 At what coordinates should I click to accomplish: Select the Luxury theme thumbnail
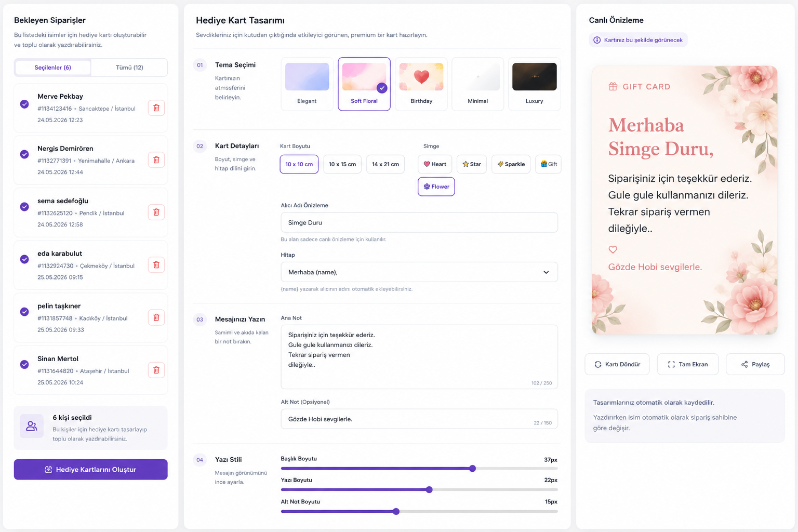pos(534,84)
